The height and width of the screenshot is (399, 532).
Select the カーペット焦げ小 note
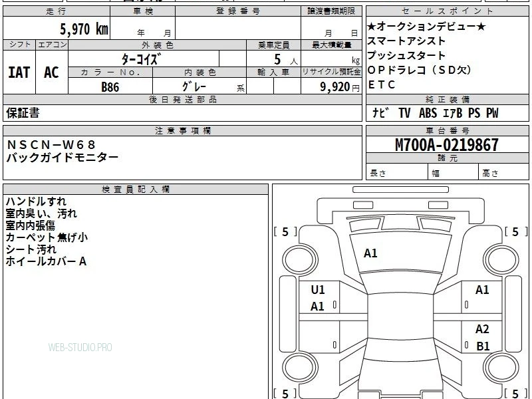(x=47, y=237)
